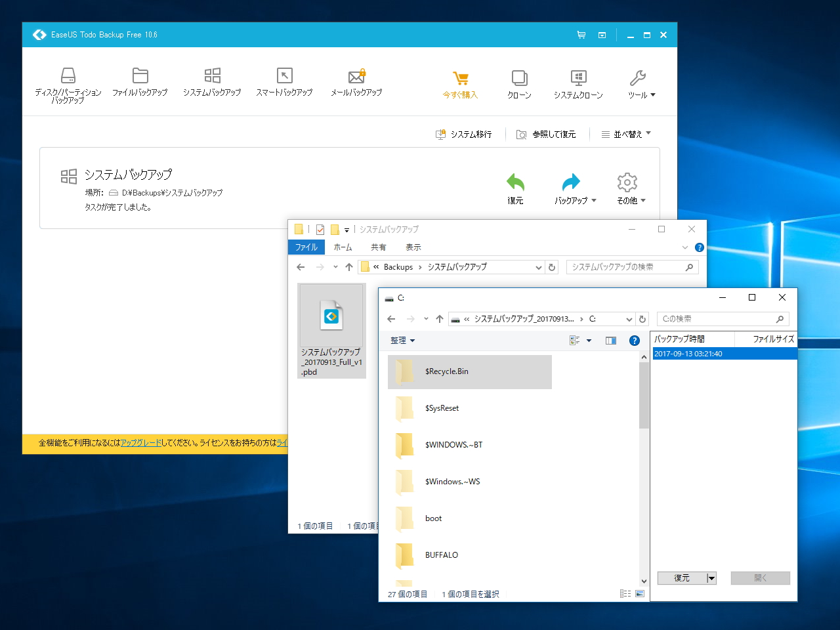This screenshot has height=630, width=840.
Task: Select the $Recycle.Bin folder
Action: [x=470, y=371]
